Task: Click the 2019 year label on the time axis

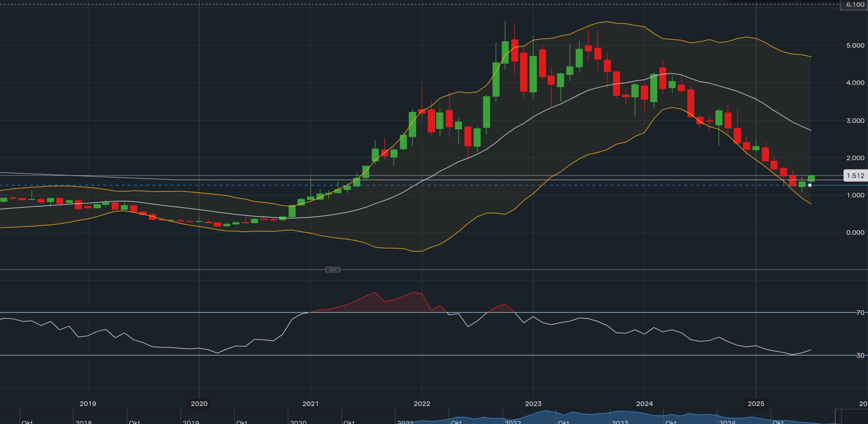Action: [x=88, y=403]
